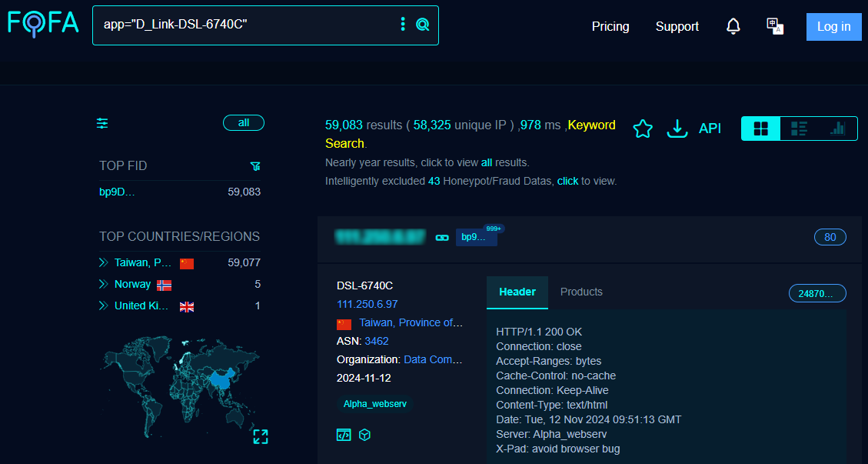This screenshot has height=464, width=868.
Task: Switch to the Products tab
Action: [x=581, y=292]
